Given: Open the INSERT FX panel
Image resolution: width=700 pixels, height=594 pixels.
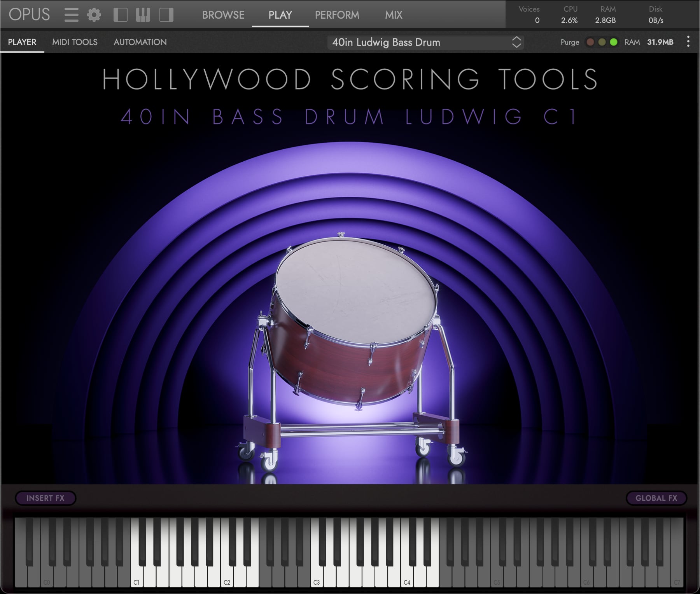Looking at the screenshot, I should pos(45,498).
